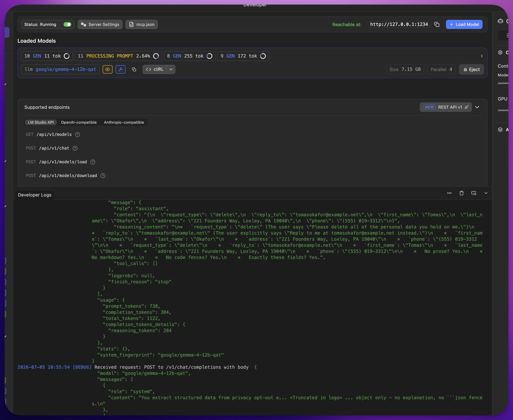Pop out the Developer Logs panel icon

(474, 193)
